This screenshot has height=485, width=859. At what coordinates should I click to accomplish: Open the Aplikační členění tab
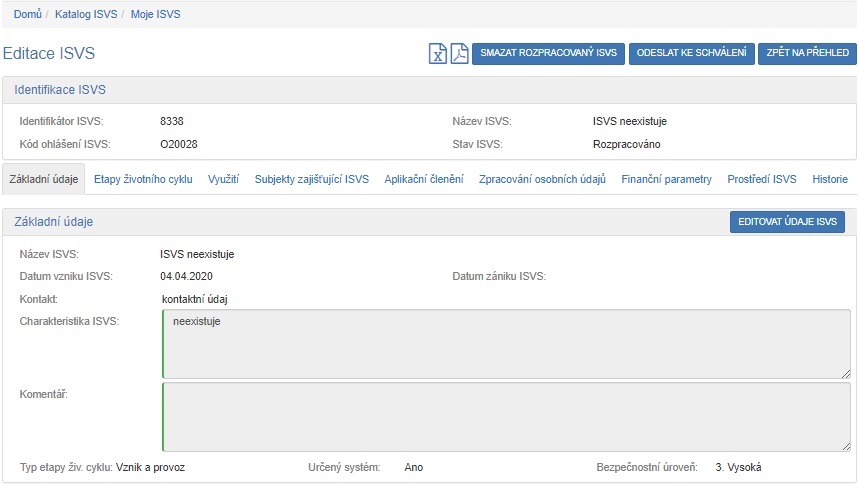point(423,180)
